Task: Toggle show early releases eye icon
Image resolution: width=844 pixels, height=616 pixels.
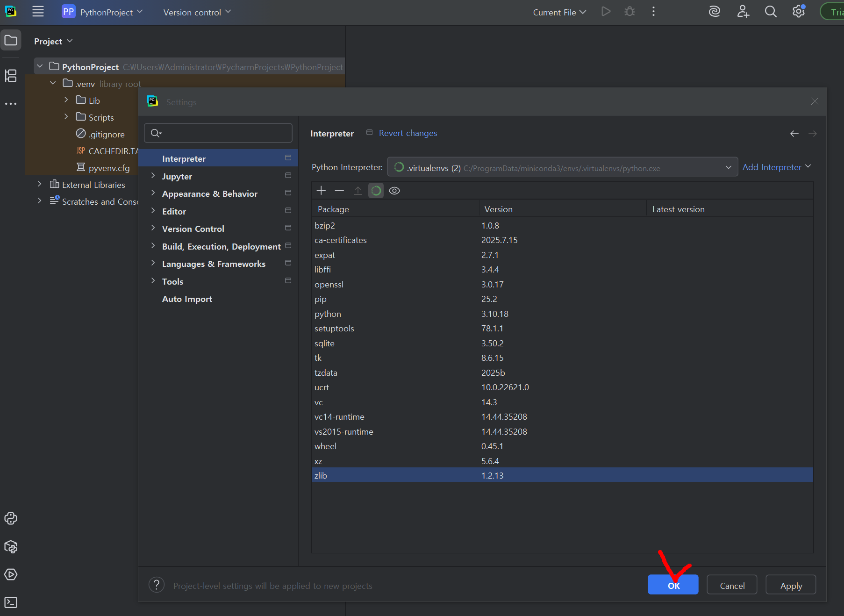Action: click(394, 191)
